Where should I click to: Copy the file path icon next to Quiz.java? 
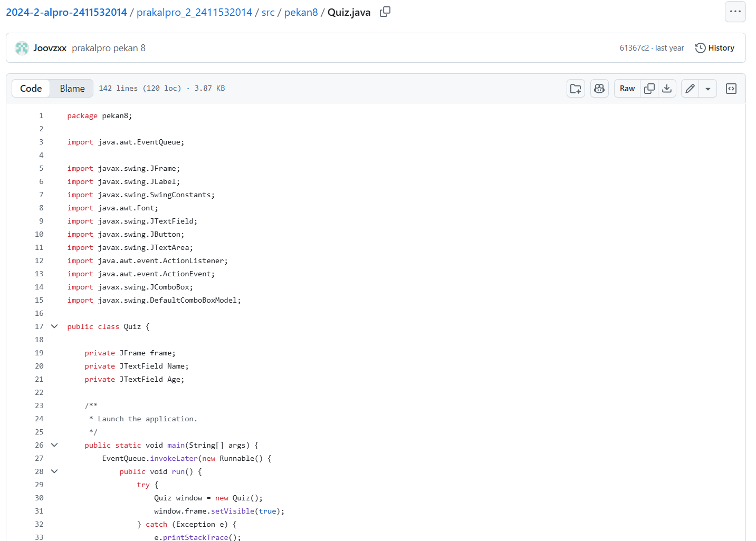385,12
